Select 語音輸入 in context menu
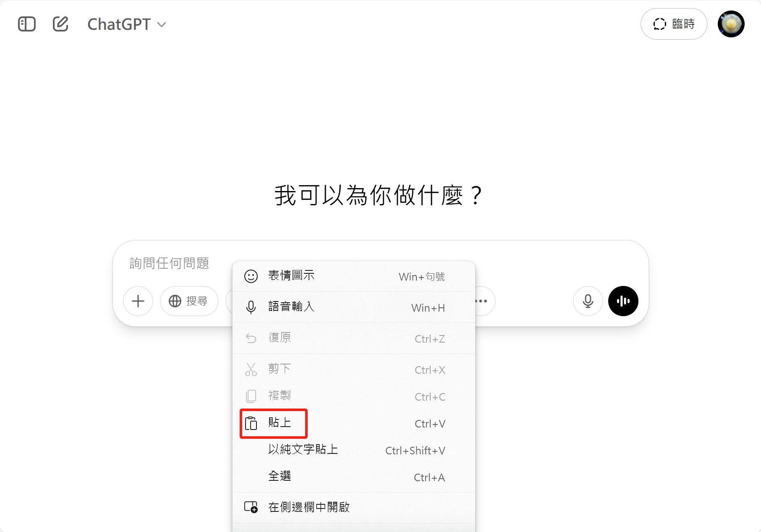Screen dimensions: 761x532 353,307
